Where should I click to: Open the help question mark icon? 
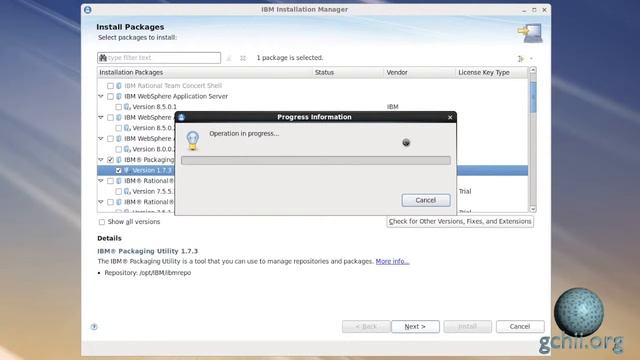pos(94,327)
